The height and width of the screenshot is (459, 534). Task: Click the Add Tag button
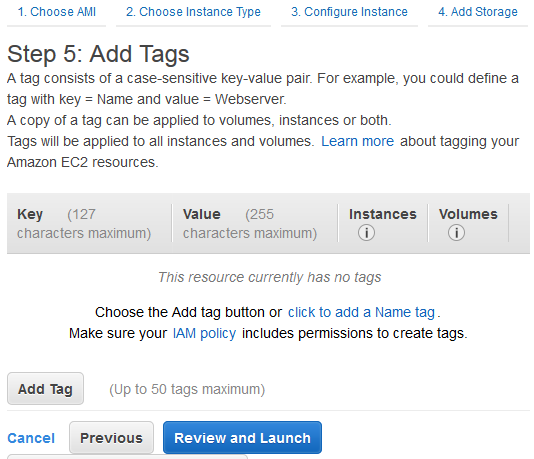45,389
